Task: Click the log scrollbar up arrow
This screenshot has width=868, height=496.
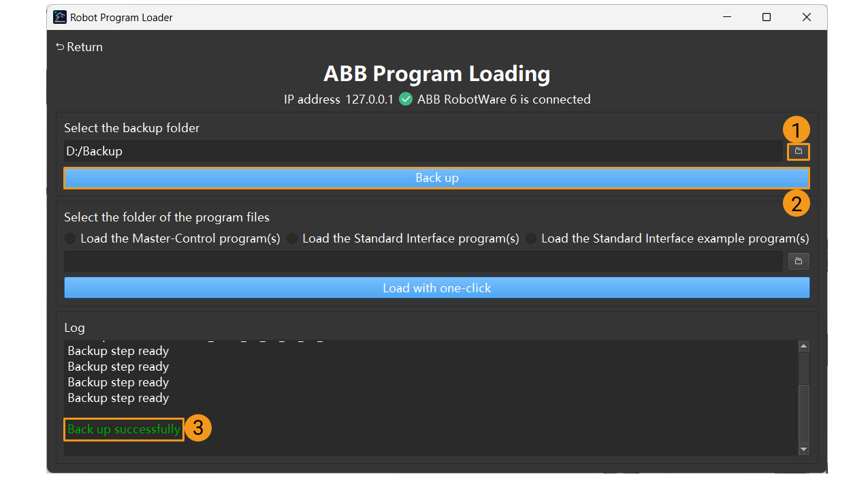Action: (x=803, y=345)
